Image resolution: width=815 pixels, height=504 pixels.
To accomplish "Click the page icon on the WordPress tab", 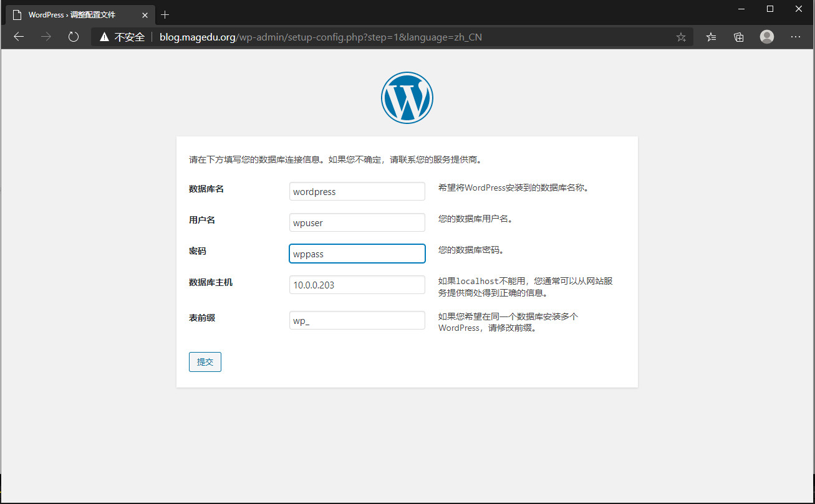I will tap(17, 14).
